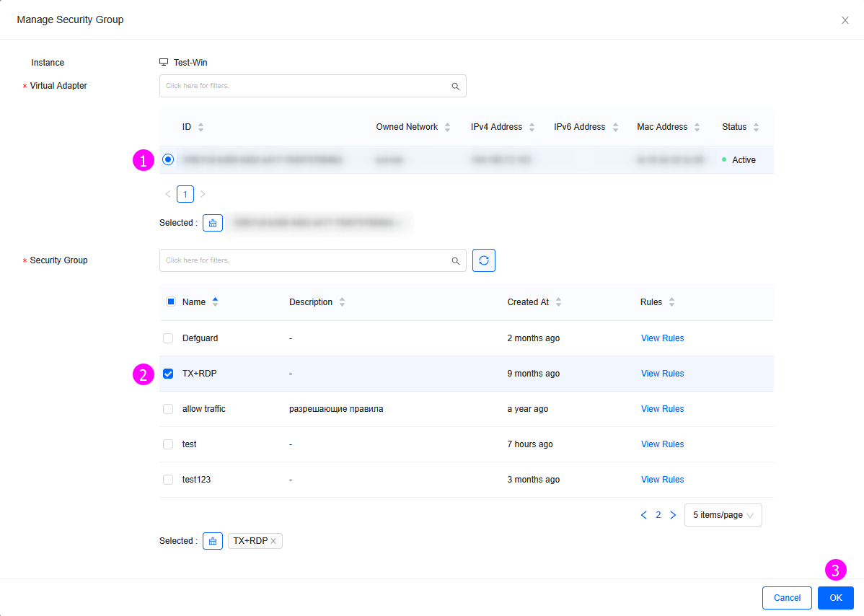Sort adapters by Mac Address
Image resolution: width=864 pixels, height=616 pixels.
697,127
